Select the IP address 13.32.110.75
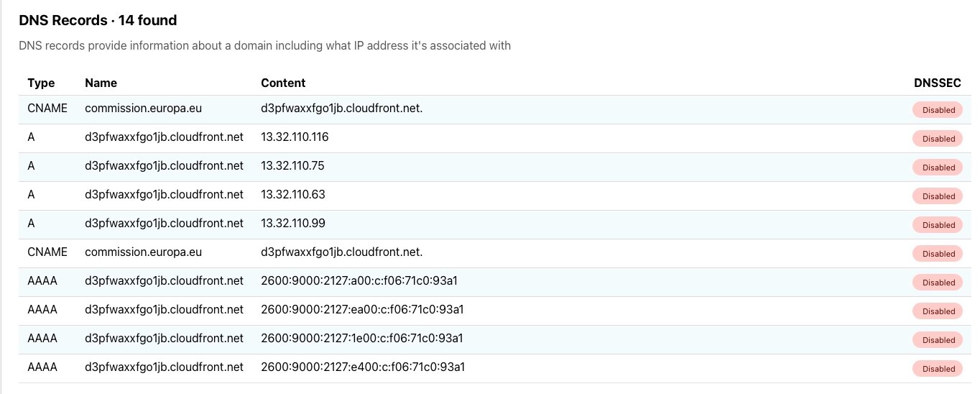Image resolution: width=980 pixels, height=394 pixels. [292, 165]
